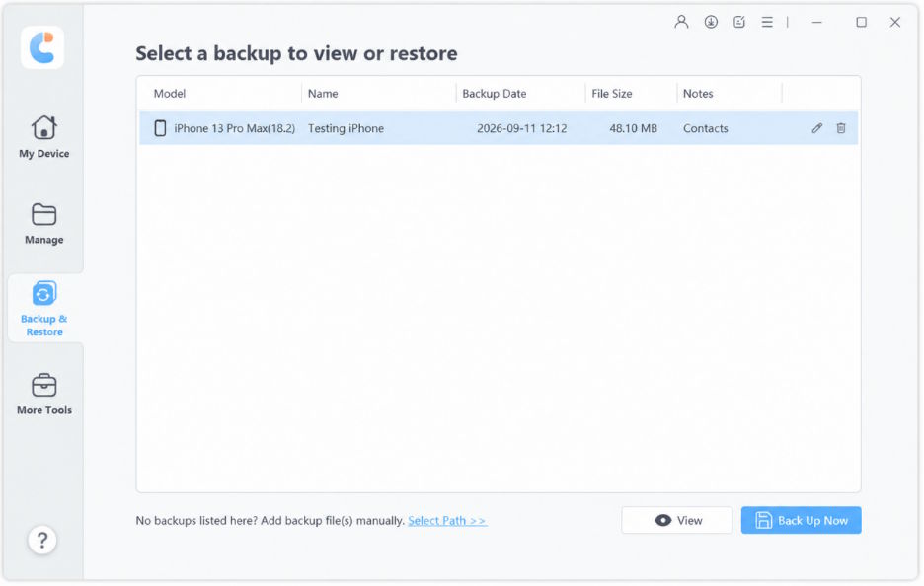The image size is (924, 586).
Task: Open the More Tools section
Action: click(x=44, y=394)
